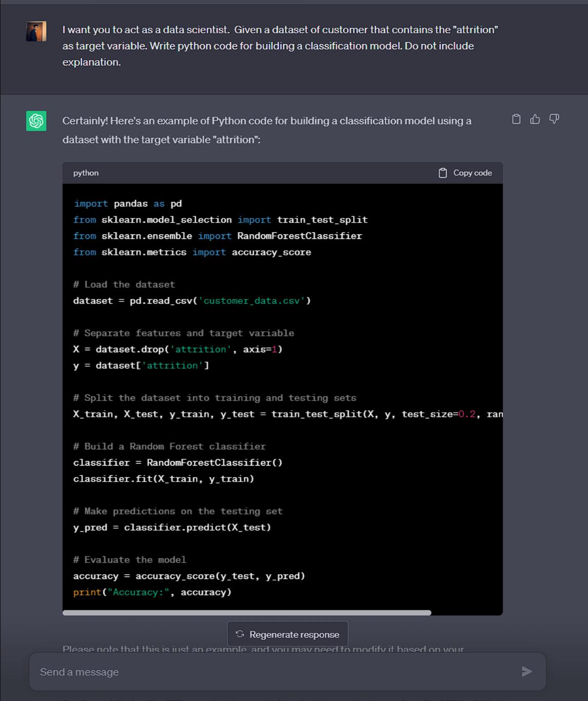Click the Copy code text button
Viewport: 588px width, 701px height.
coord(472,173)
